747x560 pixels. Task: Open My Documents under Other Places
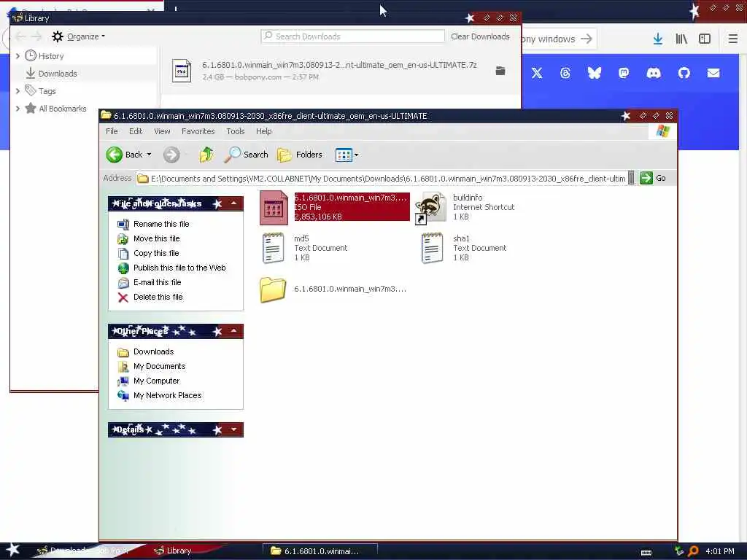pos(159,366)
